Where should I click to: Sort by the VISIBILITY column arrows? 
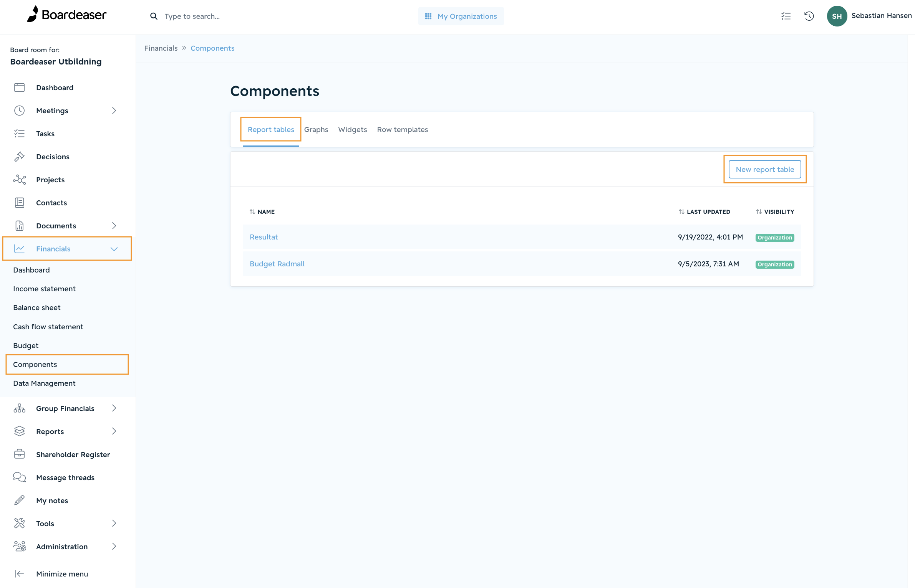click(759, 212)
